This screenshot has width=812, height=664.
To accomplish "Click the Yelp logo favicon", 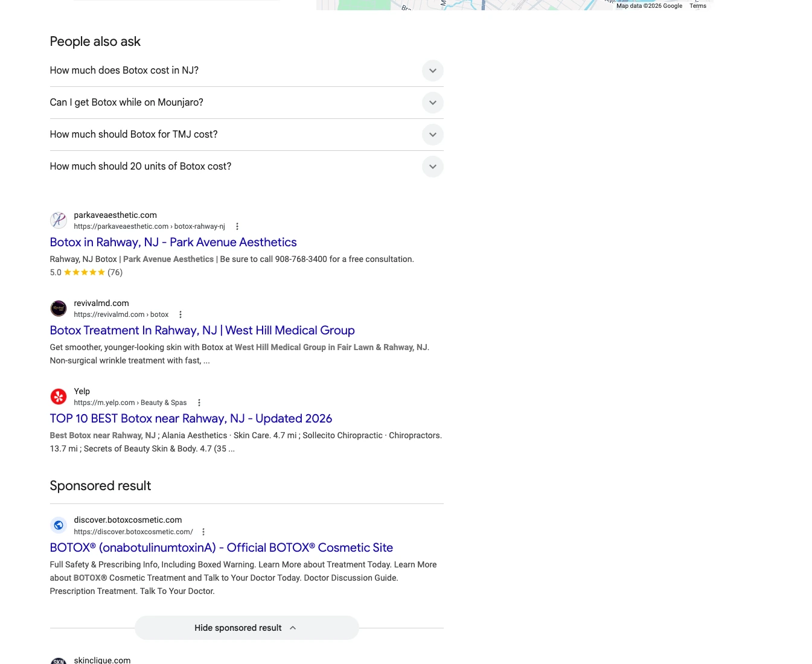I will click(x=59, y=397).
